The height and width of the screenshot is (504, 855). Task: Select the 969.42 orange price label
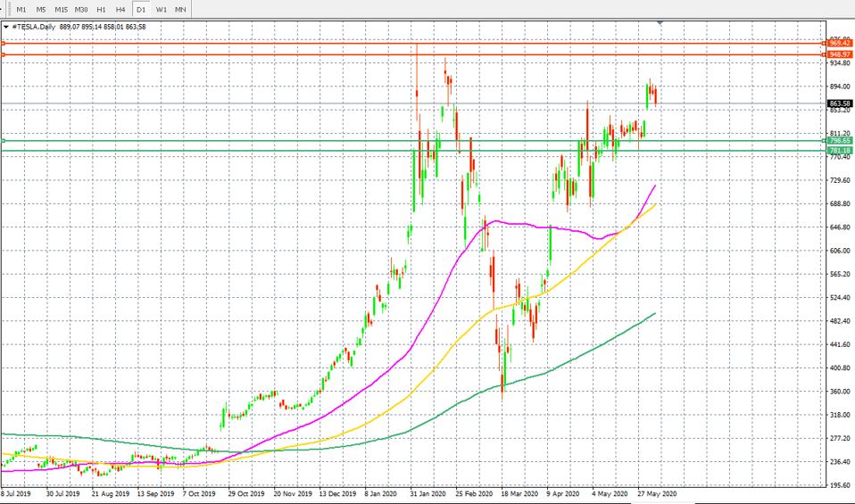coord(839,43)
